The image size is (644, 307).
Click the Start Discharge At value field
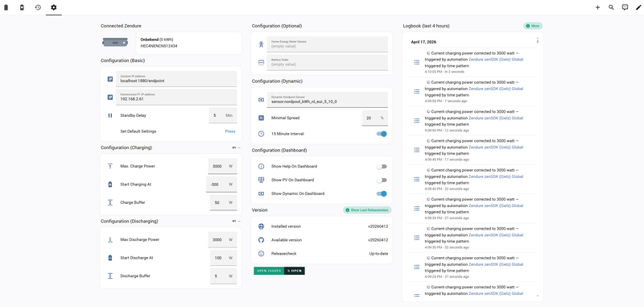224,258
